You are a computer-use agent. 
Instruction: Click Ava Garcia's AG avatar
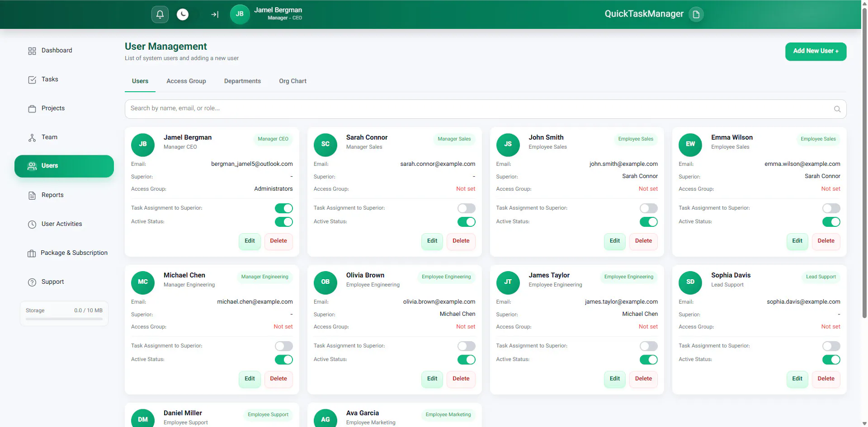point(325,418)
